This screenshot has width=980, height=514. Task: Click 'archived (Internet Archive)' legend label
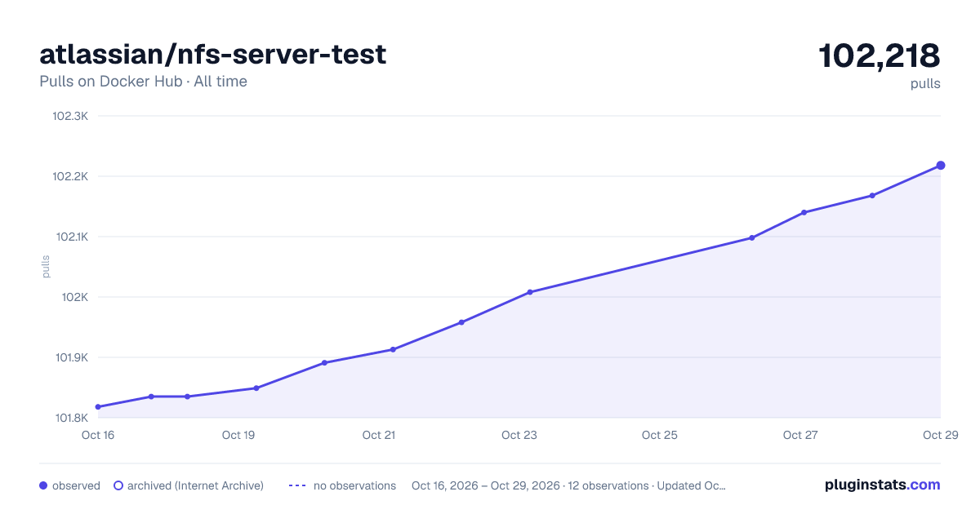195,485
